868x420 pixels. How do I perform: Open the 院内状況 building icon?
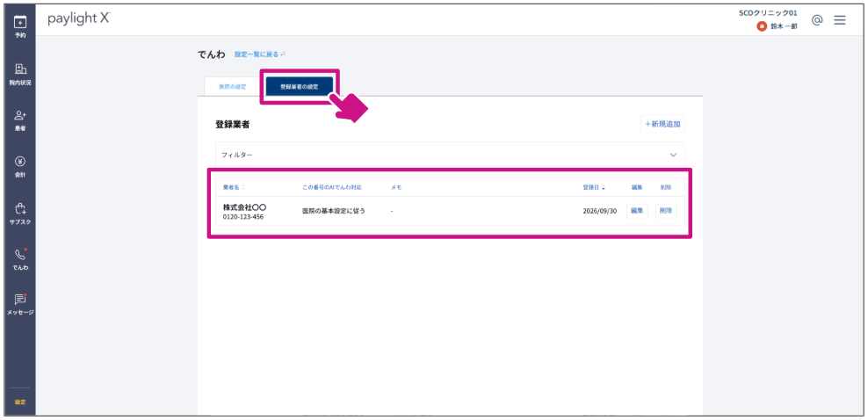tap(20, 69)
